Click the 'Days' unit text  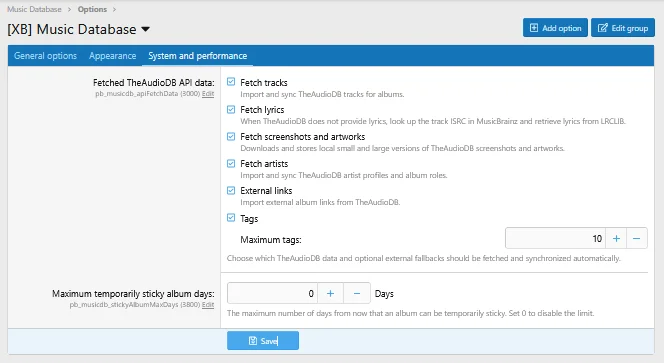(384, 294)
